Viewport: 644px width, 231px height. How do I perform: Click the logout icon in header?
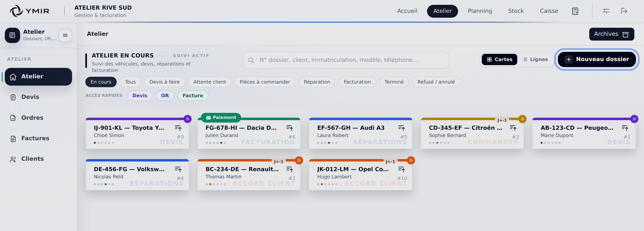624,11
